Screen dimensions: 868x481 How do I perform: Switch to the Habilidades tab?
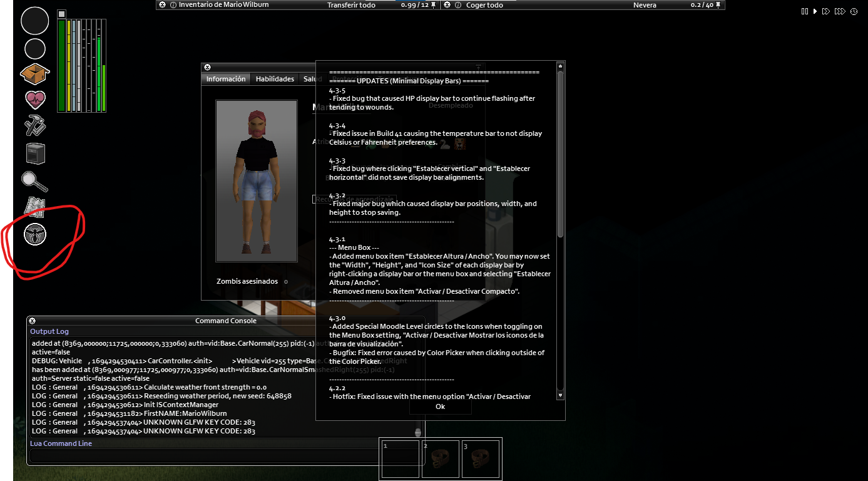point(275,79)
